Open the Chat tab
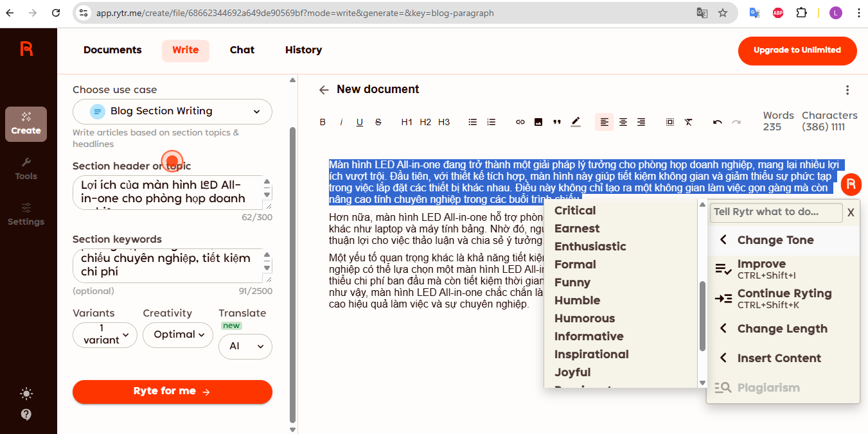868x434 pixels. [242, 50]
